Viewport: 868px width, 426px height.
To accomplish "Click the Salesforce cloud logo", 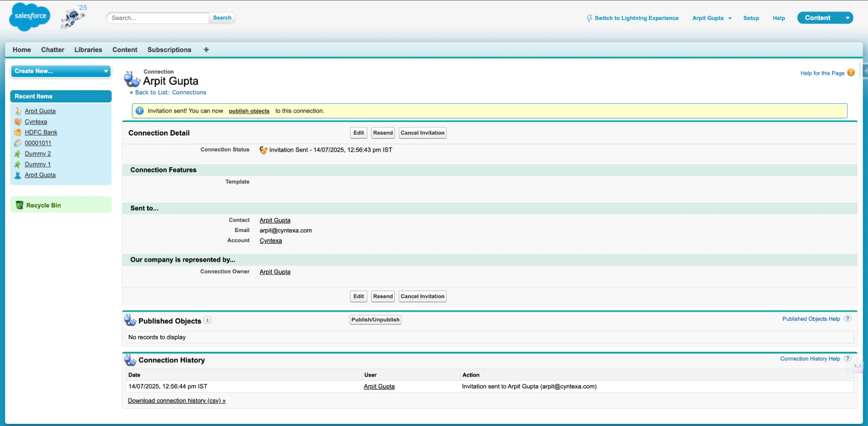I will click(x=30, y=16).
